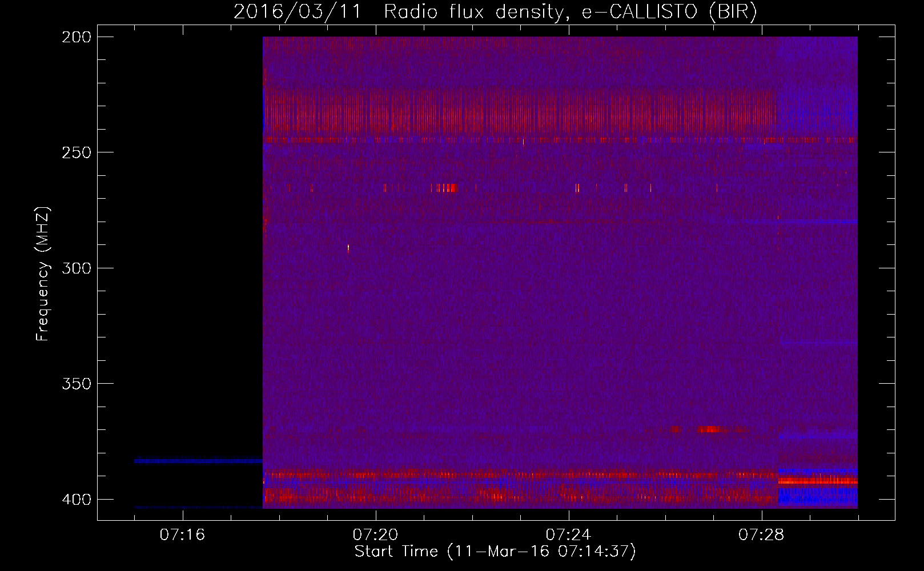924x571 pixels.
Task: Click the blue horizontal line in the black region near 383 MHz
Action: 198,460
